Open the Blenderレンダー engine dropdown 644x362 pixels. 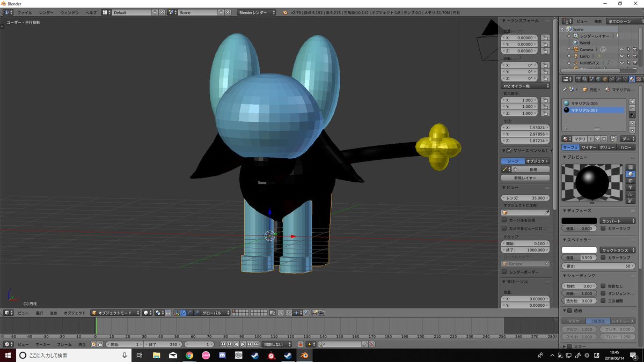(257, 12)
